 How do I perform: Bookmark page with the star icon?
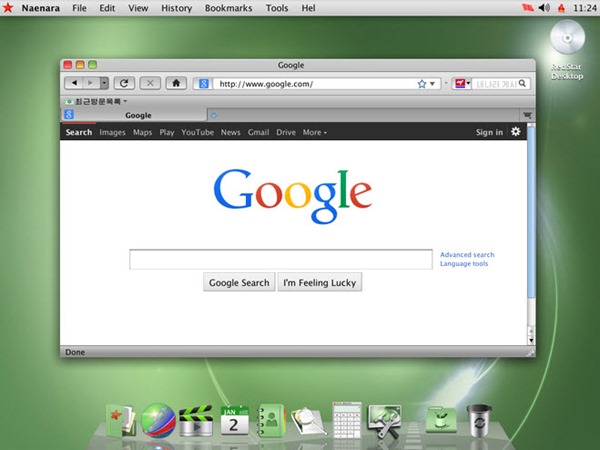click(x=422, y=84)
